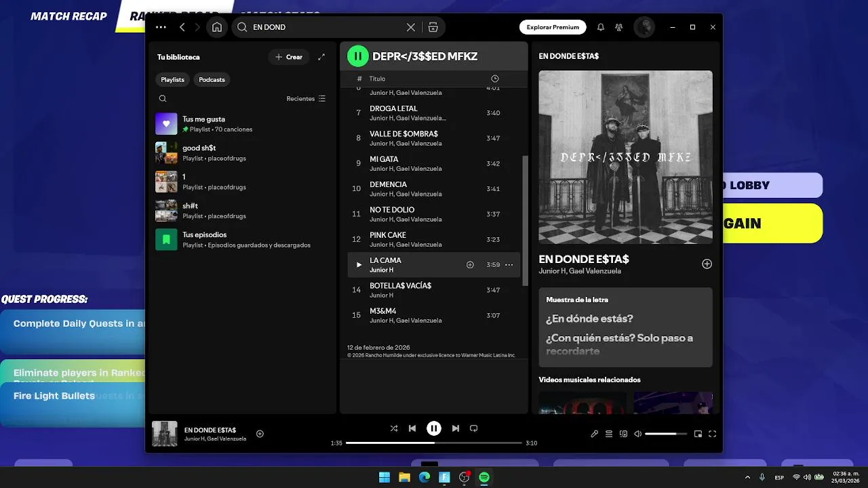
Task: Open notifications bell
Action: tap(600, 27)
